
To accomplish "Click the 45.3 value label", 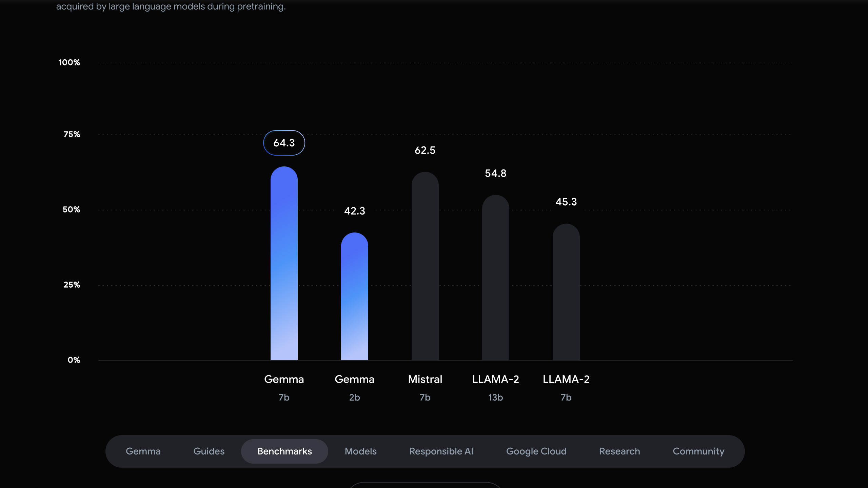I will coord(566,202).
